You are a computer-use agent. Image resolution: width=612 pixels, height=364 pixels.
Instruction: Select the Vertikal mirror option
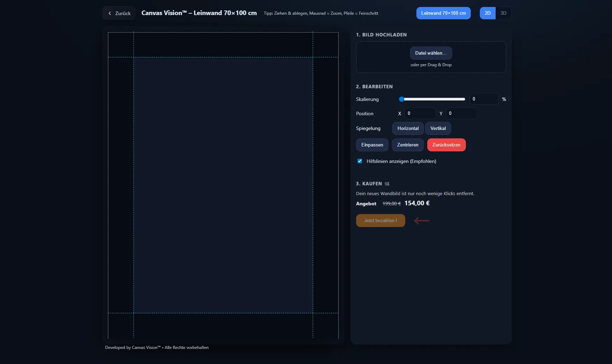point(438,128)
